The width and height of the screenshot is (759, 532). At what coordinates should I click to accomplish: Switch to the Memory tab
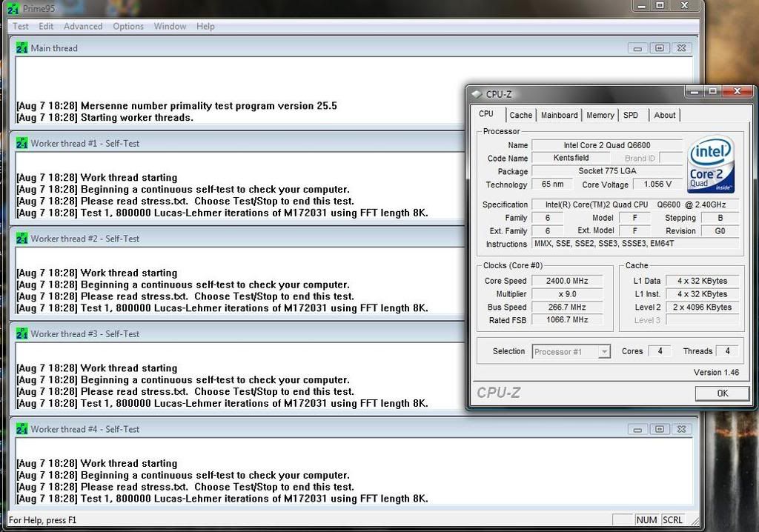coord(600,115)
